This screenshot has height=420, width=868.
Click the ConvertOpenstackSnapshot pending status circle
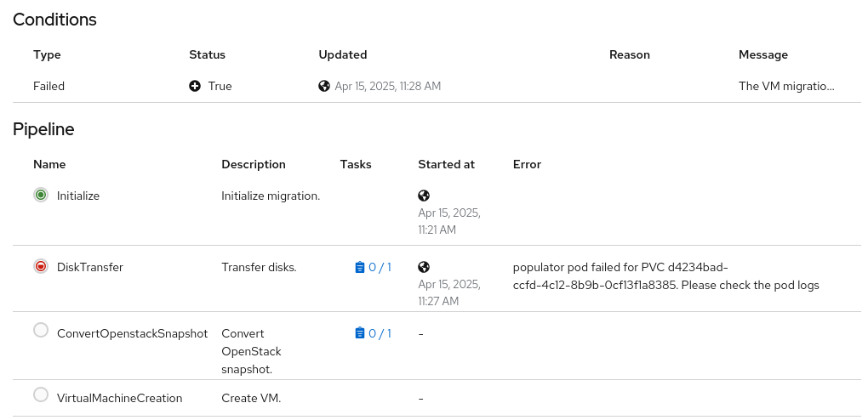coord(41,330)
